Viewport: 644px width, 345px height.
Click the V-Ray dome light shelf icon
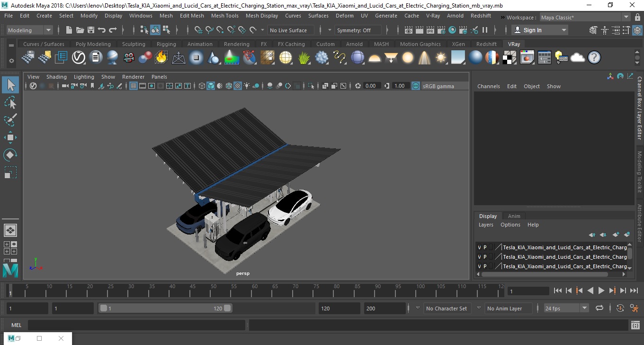[375, 58]
